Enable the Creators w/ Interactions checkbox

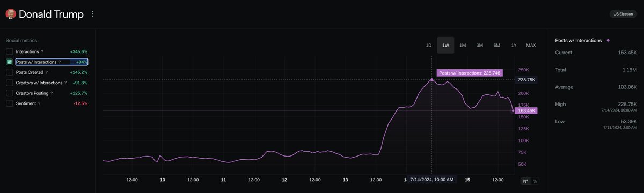[9, 83]
